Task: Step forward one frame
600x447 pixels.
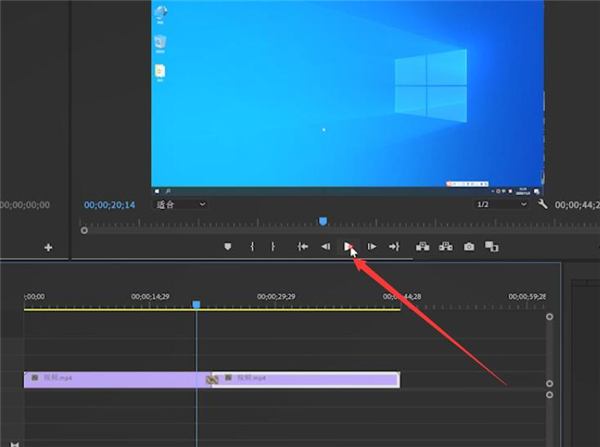Action: pyautogui.click(x=372, y=246)
